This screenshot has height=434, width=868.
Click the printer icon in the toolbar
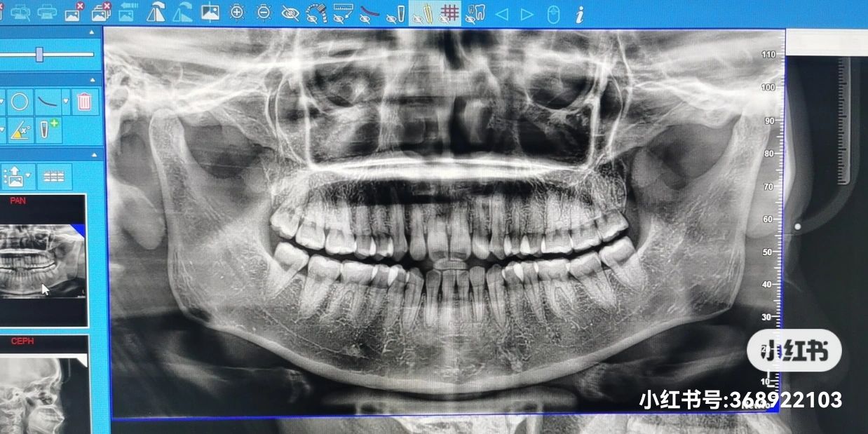point(46,12)
